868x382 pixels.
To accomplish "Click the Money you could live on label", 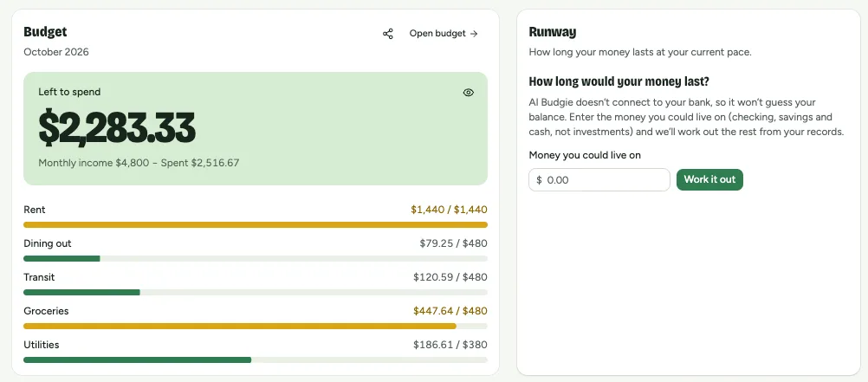I will point(585,155).
